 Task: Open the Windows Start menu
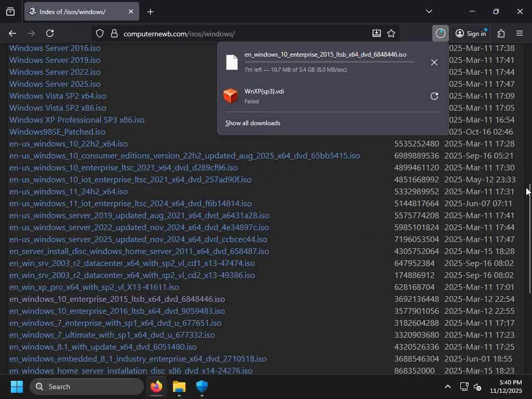point(17,387)
